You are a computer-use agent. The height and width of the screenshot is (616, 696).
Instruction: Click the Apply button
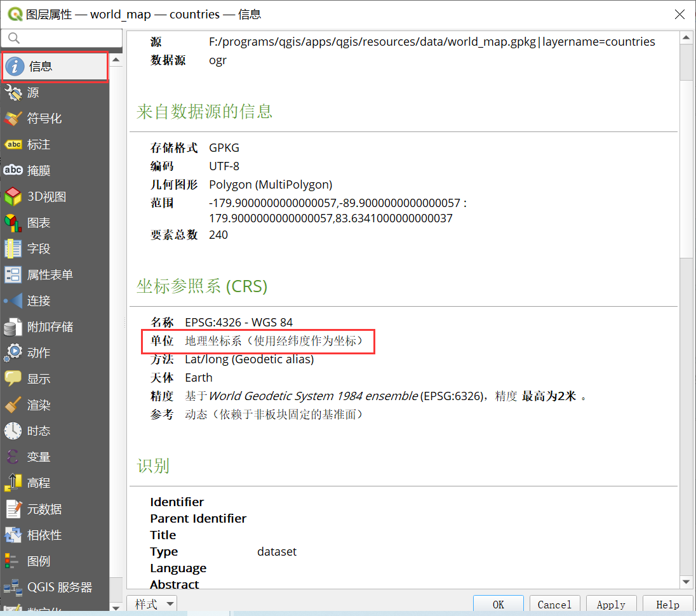pos(611,605)
